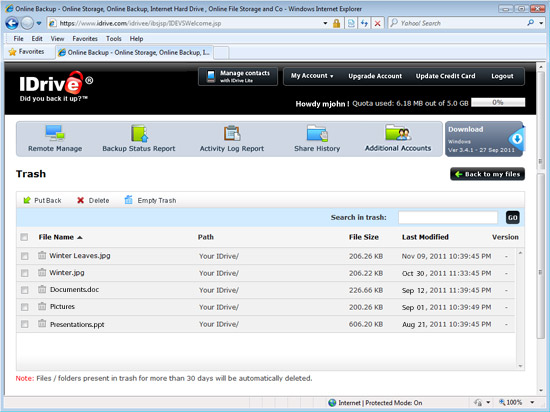This screenshot has width=550, height=412.
Task: Click the Last Modified column header
Action: (x=425, y=237)
